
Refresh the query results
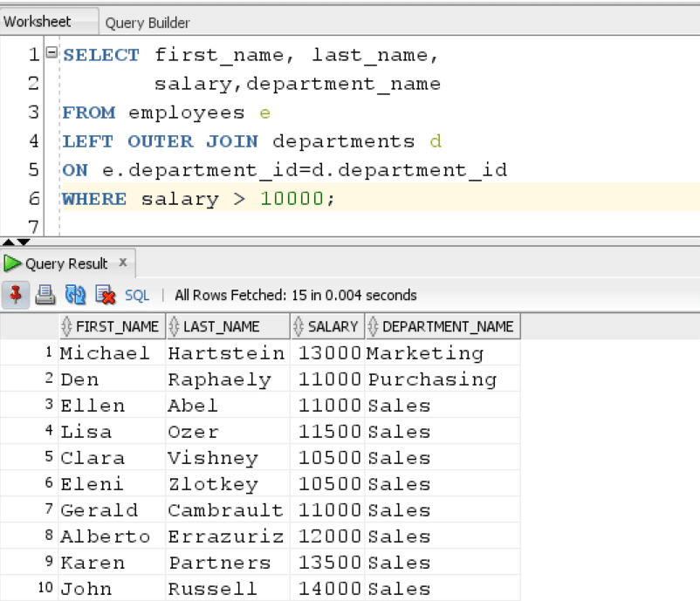coord(73,296)
